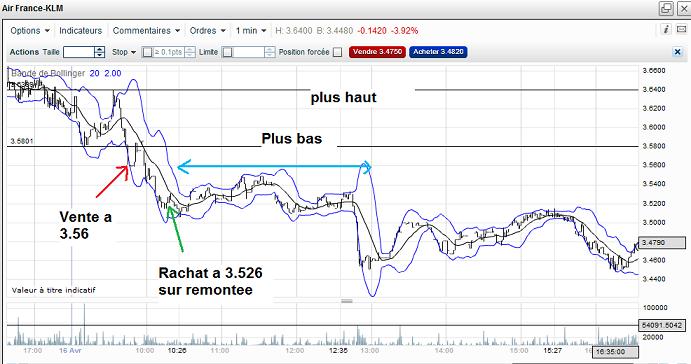Open the Options dropdown menu
Screen dimensions: 691x364
tap(30, 30)
